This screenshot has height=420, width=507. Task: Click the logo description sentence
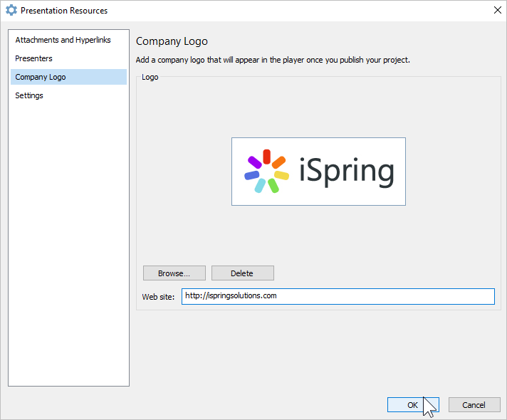tap(273, 60)
